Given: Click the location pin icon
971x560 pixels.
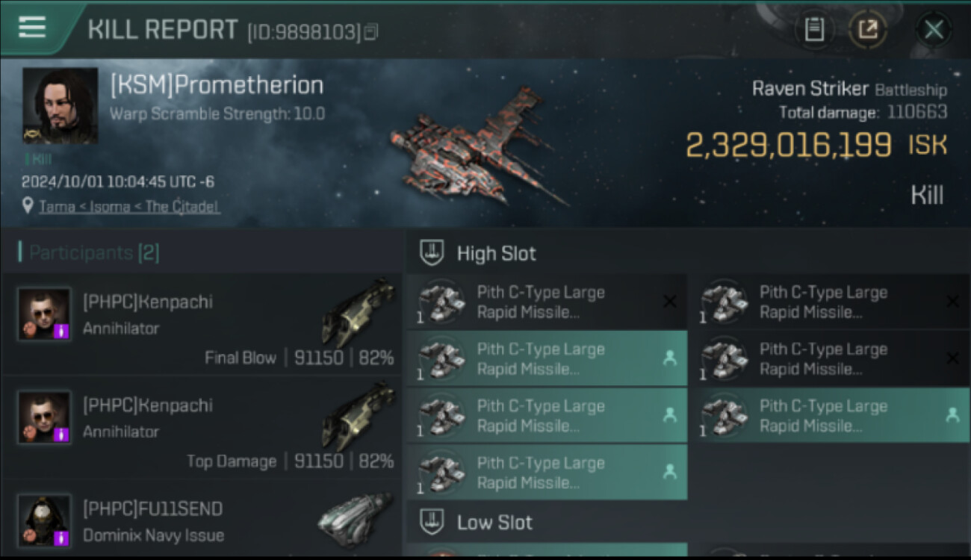Looking at the screenshot, I should 28,206.
